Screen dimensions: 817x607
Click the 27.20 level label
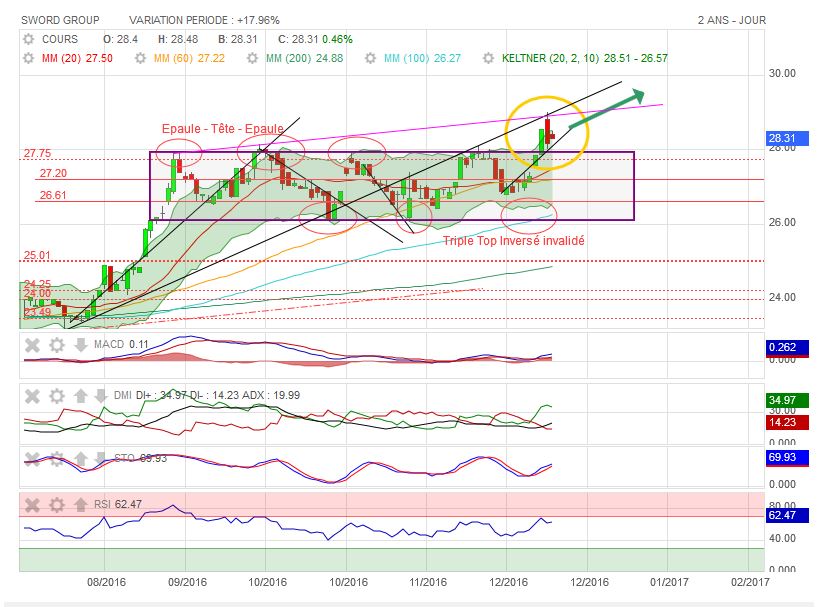(53, 174)
